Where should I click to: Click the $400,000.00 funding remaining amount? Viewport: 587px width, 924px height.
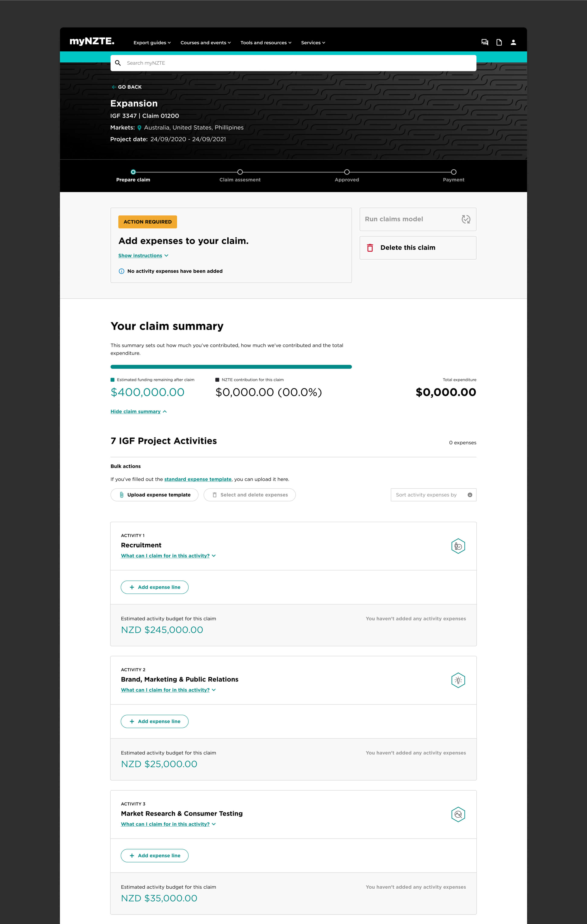point(147,392)
